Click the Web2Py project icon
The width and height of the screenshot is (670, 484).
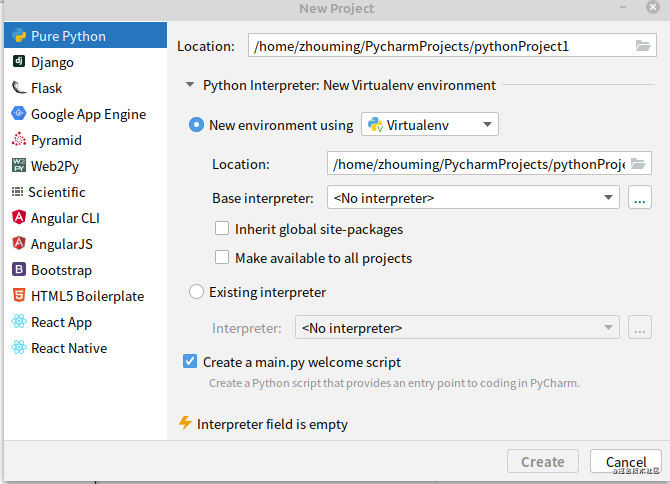(x=19, y=166)
